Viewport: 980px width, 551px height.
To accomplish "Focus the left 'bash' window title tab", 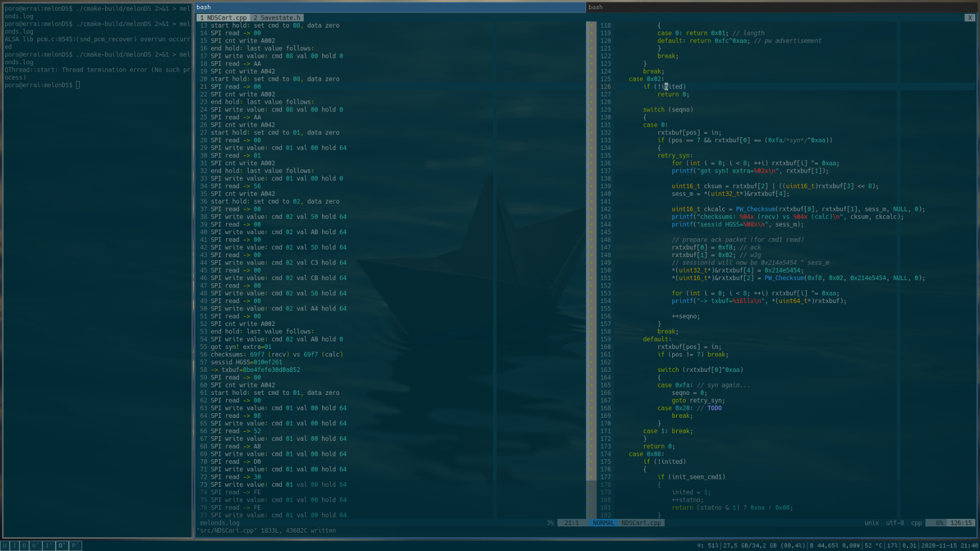I will [390, 7].
